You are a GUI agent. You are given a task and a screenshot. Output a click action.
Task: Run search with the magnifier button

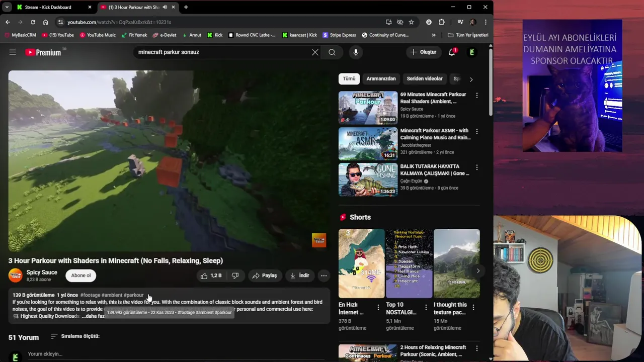pyautogui.click(x=332, y=52)
